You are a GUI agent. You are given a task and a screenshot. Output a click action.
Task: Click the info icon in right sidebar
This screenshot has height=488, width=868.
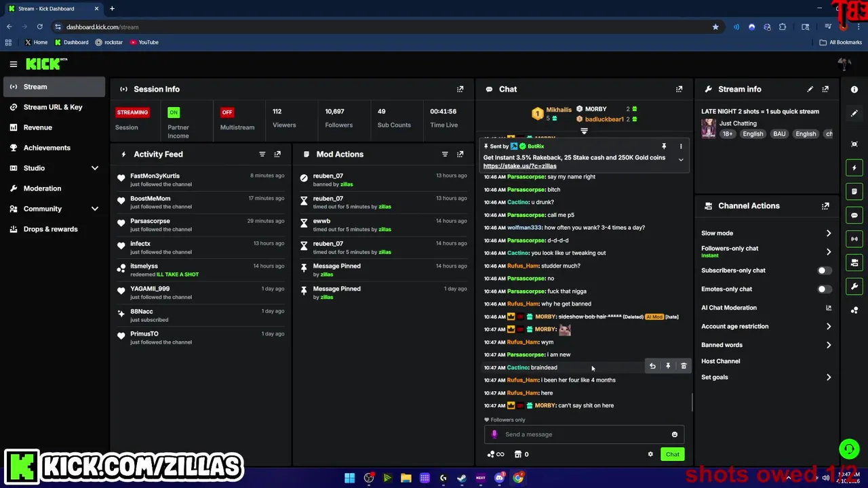[x=854, y=89]
